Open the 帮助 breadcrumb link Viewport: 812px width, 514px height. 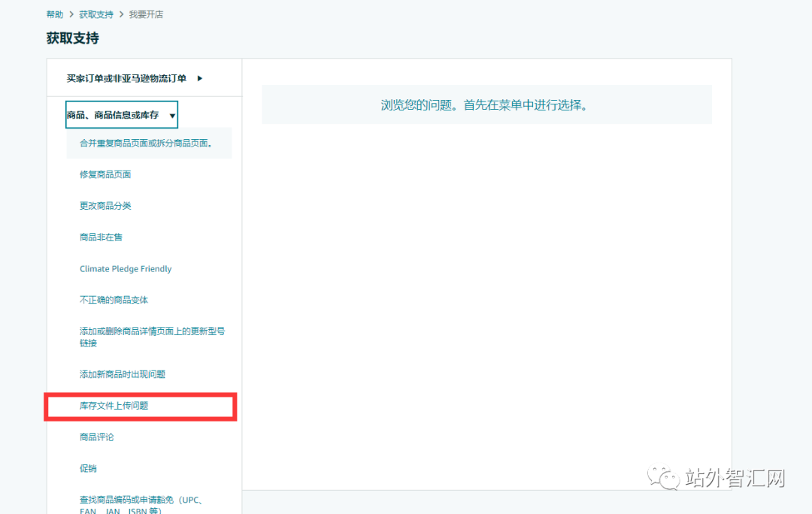click(54, 14)
